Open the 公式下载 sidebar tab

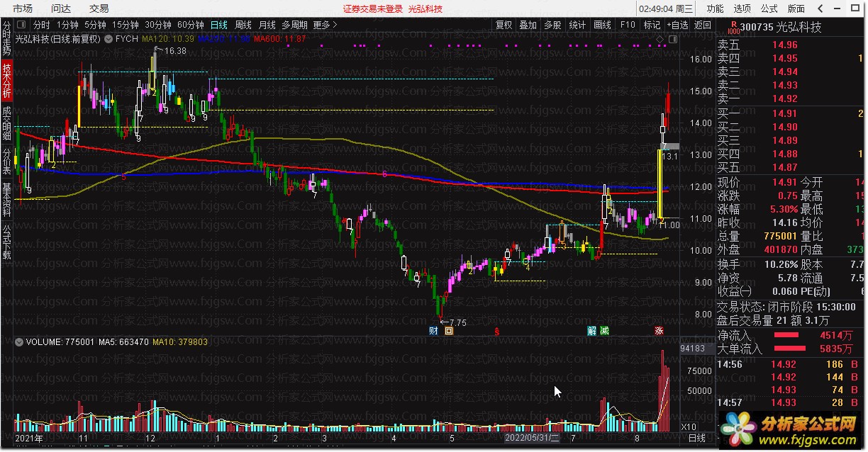click(6, 242)
